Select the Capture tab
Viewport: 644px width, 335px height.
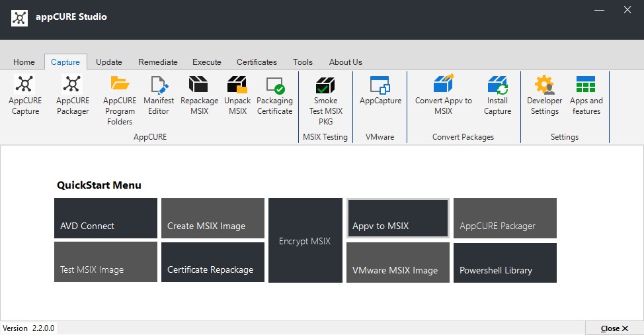[65, 62]
